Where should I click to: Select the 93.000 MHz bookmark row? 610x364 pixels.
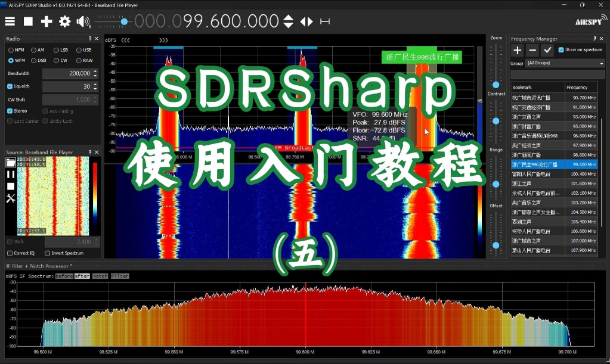coord(555,117)
